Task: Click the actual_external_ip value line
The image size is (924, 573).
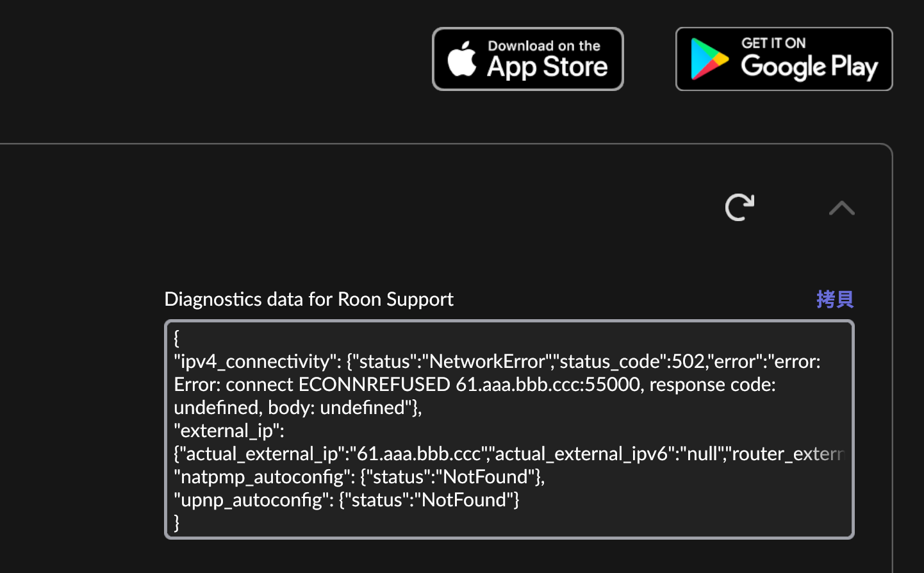Action: click(509, 454)
